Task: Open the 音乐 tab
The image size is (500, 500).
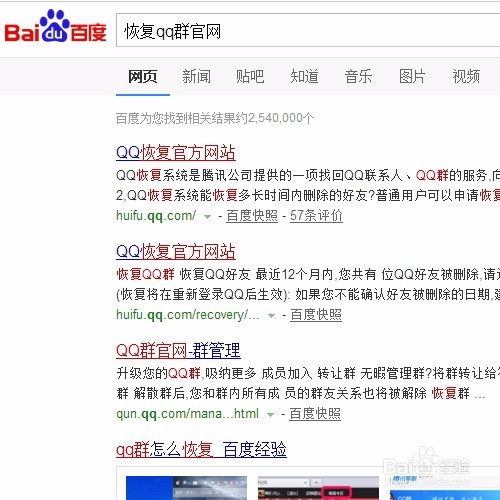Action: click(358, 77)
